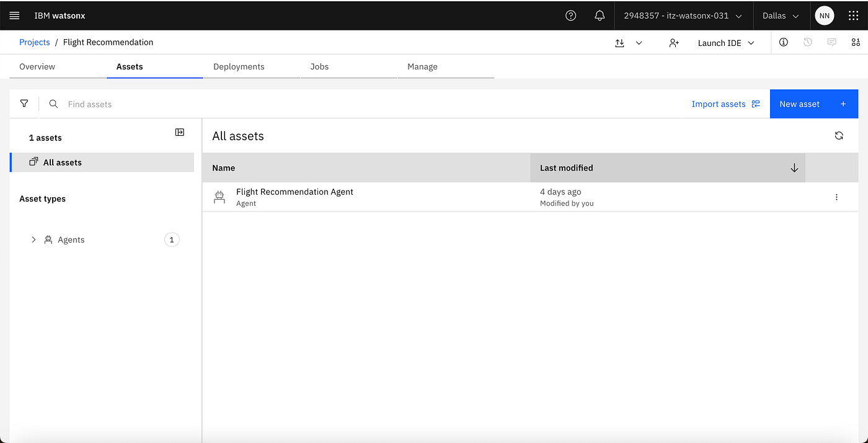
Task: Open the account 2948357 - itz-watsonx-031 dropdown
Action: click(683, 16)
